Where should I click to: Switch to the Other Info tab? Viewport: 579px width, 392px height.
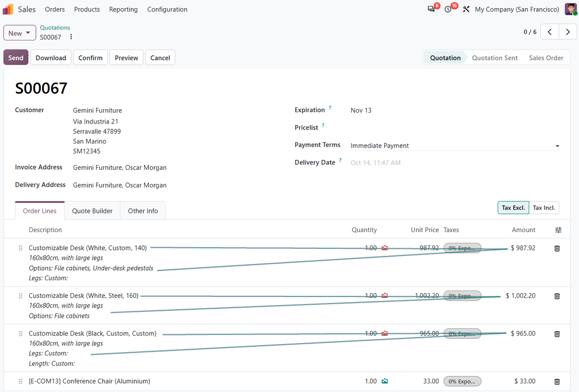click(x=143, y=211)
